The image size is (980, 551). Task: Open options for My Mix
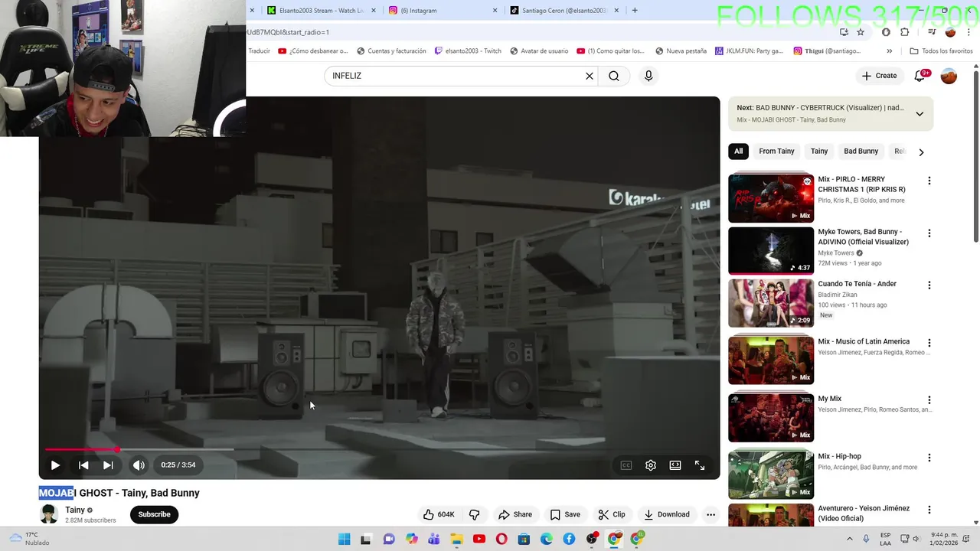(x=929, y=399)
